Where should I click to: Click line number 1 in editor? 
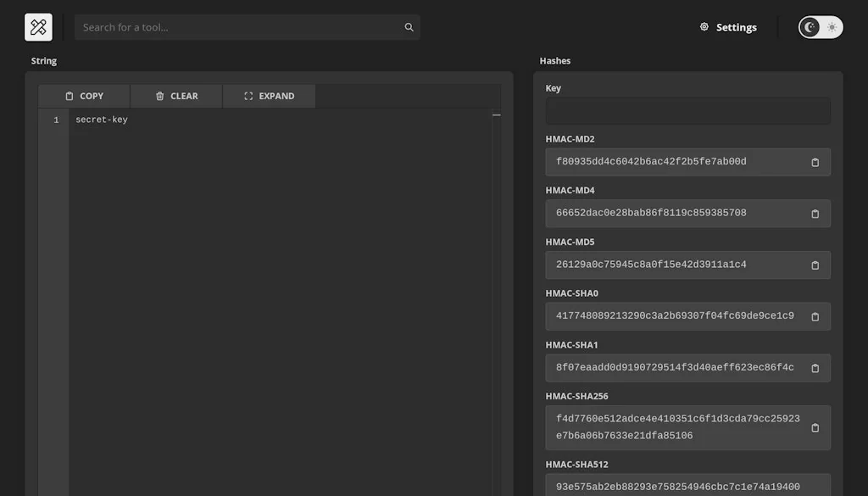coord(56,120)
